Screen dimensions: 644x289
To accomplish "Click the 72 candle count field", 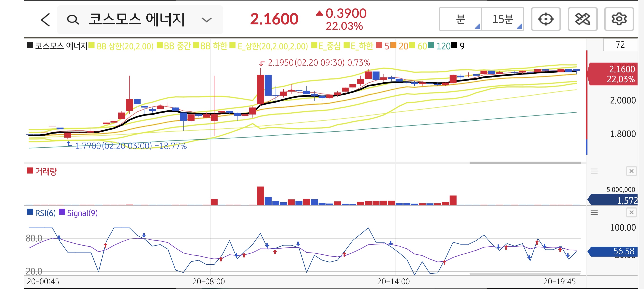I will click(x=620, y=45).
